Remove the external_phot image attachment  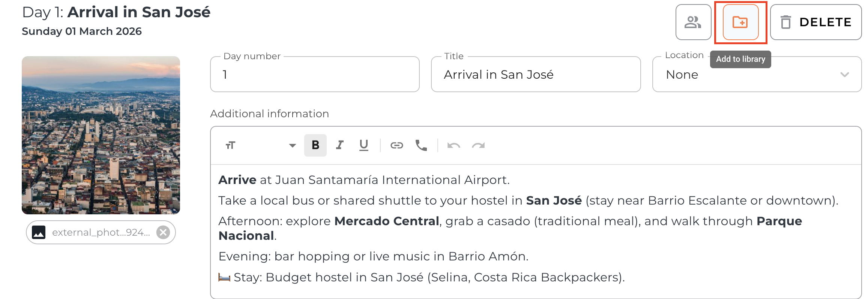(x=163, y=232)
